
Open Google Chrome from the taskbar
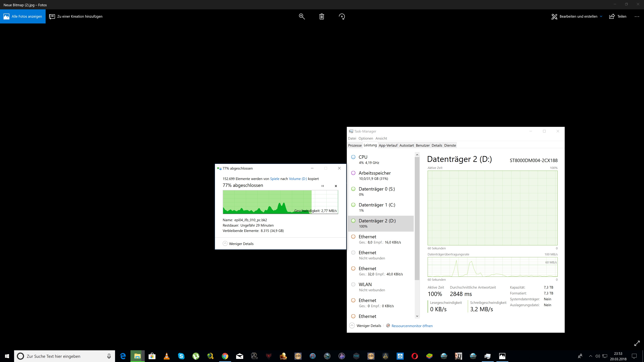pos(225,356)
